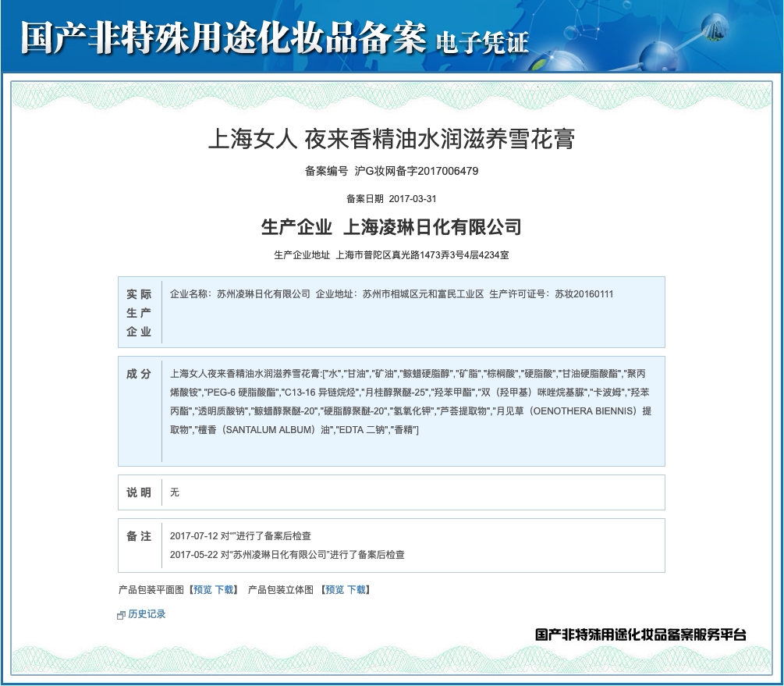Select ingredient text OENOTHERA BIENNIS

(x=583, y=411)
